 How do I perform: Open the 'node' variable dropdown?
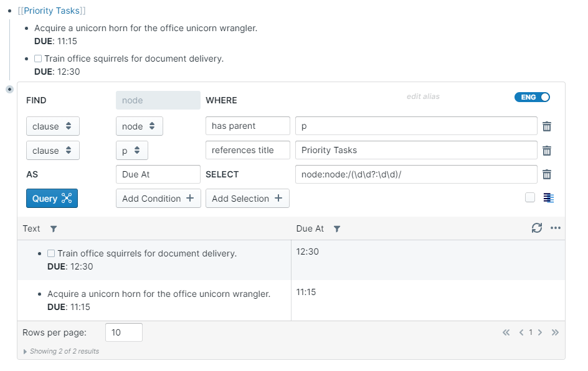(139, 126)
